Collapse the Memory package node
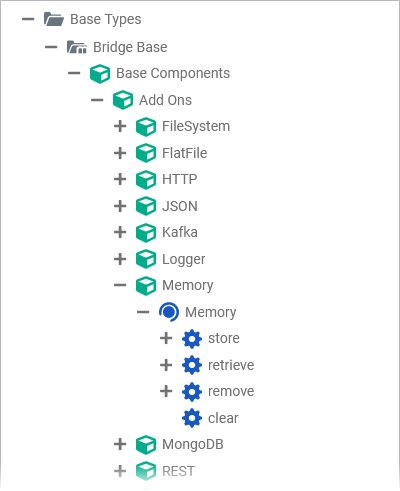 point(120,285)
